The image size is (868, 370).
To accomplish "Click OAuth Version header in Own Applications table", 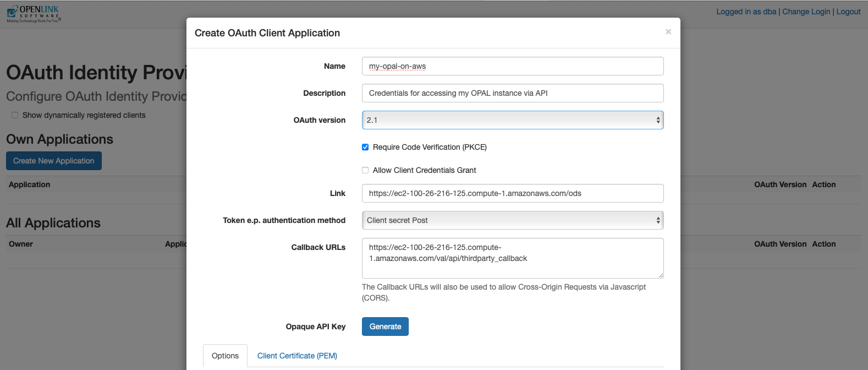I will (x=780, y=184).
